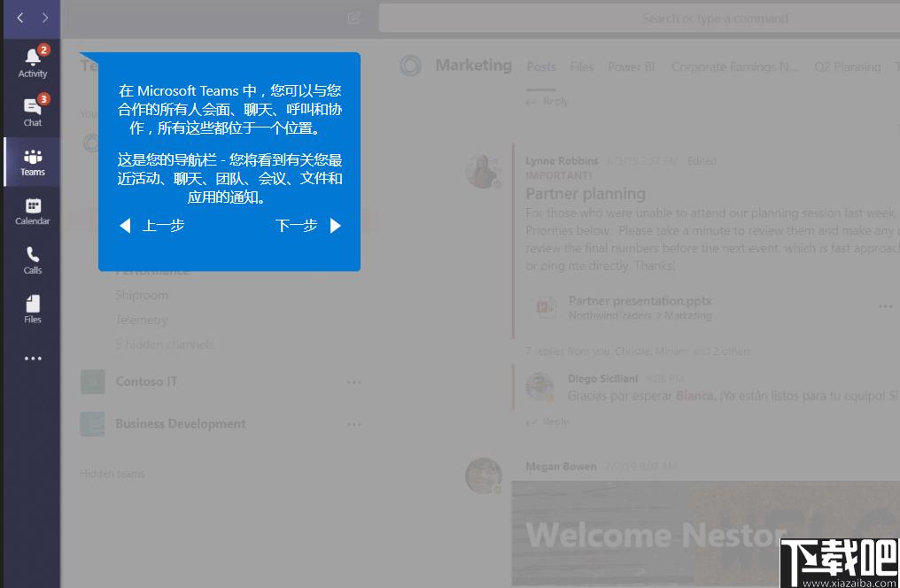
Task: Open the Calendar view
Action: coord(33,211)
